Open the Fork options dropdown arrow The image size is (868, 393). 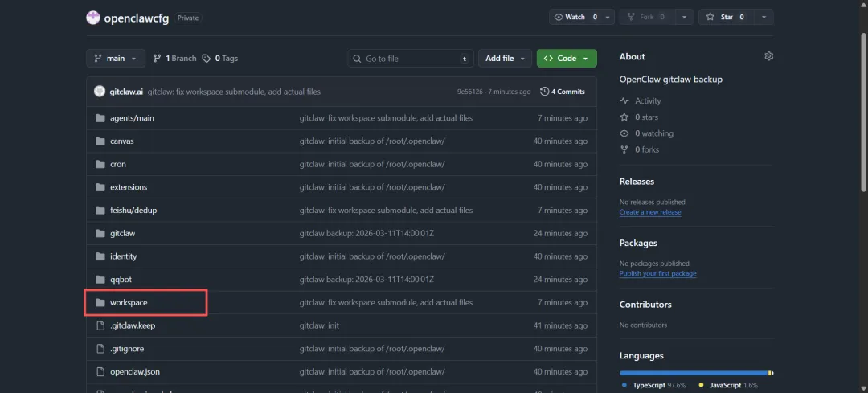685,17
